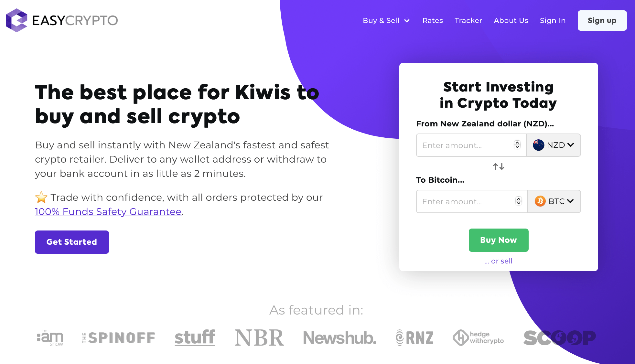Expand the BTC currency selector
The image size is (635, 364).
click(554, 201)
